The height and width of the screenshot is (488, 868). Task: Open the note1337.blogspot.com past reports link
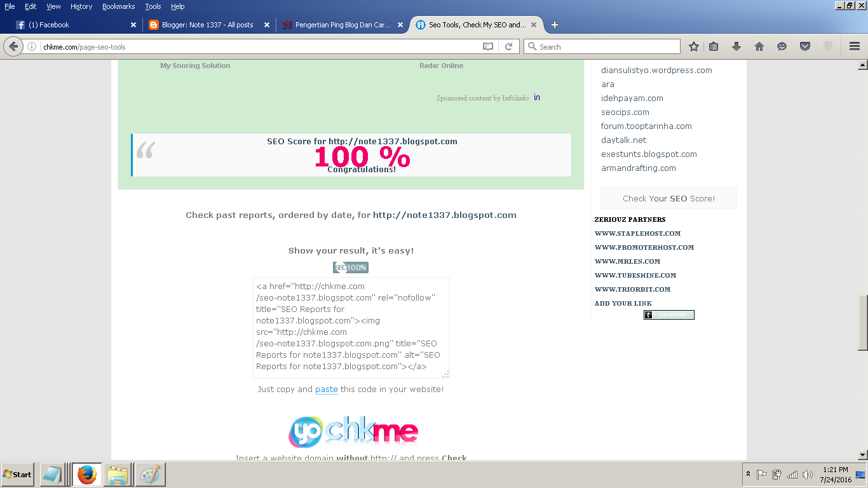point(444,215)
